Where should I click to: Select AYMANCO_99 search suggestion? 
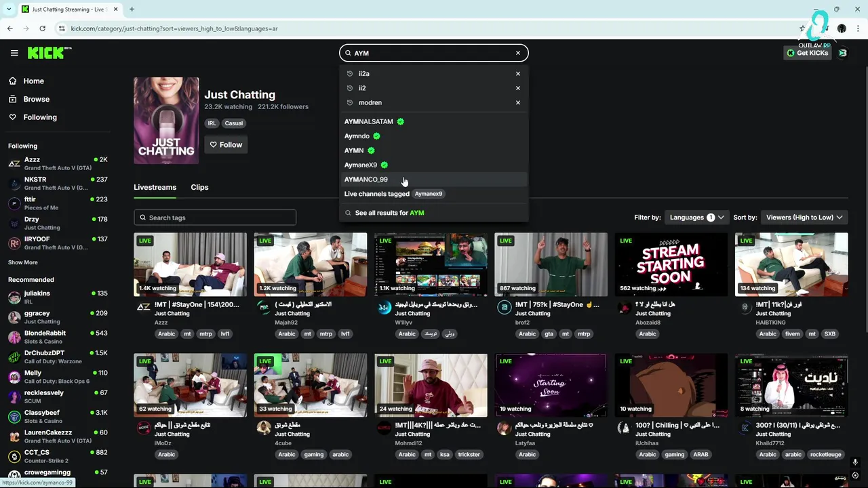click(433, 180)
